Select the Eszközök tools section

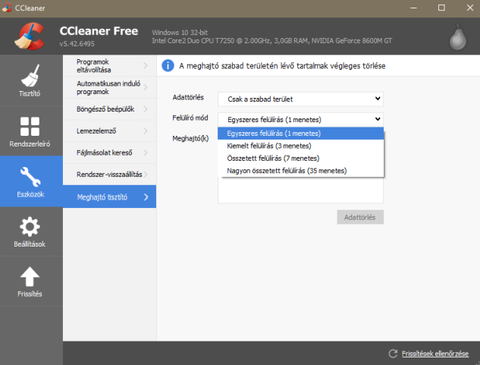pyautogui.click(x=31, y=181)
